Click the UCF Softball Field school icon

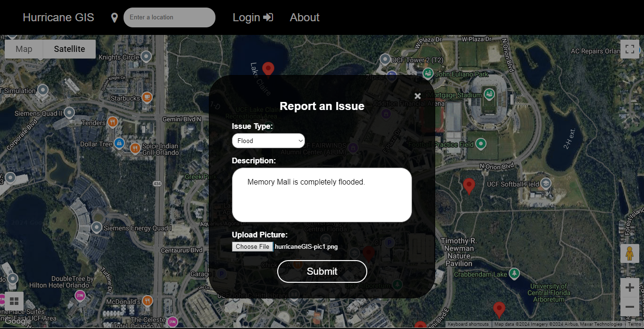[545, 183]
